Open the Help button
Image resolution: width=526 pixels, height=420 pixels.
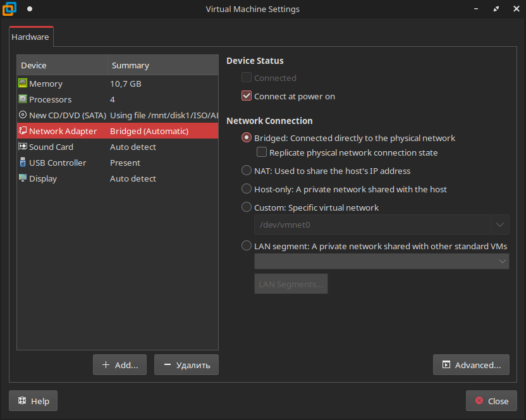click(x=33, y=401)
